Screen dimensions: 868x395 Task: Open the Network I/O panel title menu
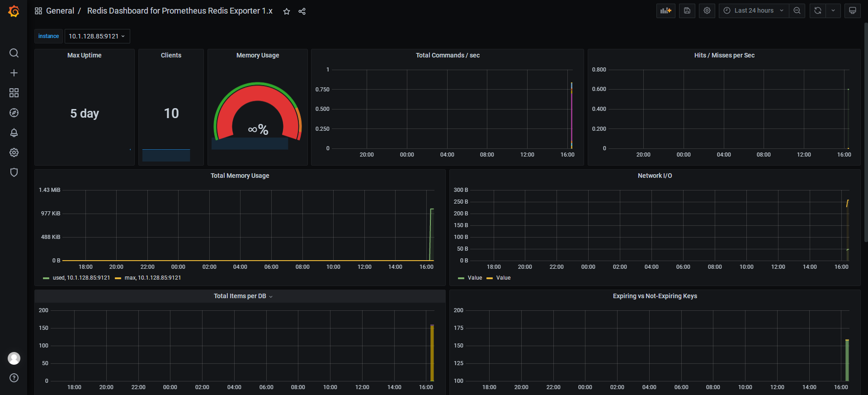[655, 176]
